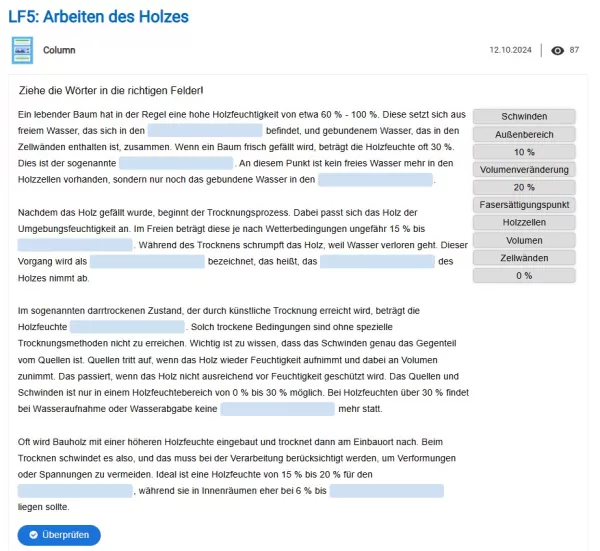Select the 20 % word tile
Image resolution: width=600 pixels, height=551 pixels.
pos(524,187)
